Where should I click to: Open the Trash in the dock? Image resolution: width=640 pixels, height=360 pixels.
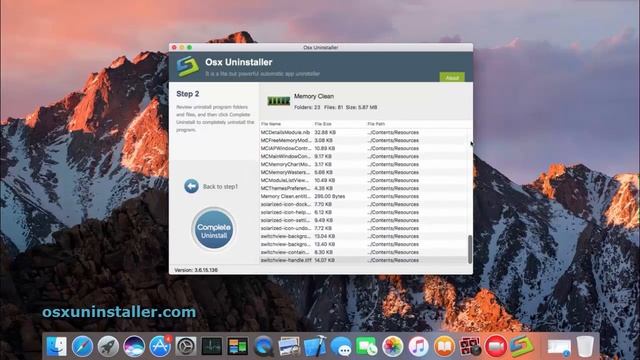pos(585,347)
